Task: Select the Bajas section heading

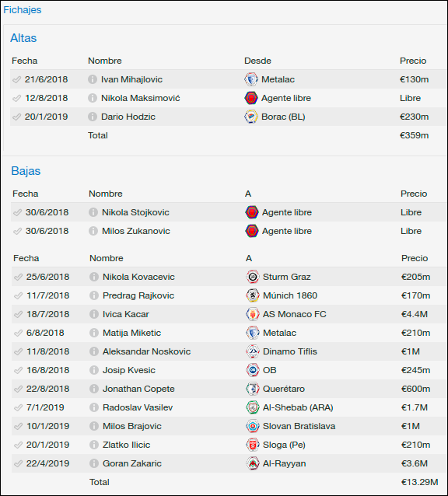Action: click(26, 171)
